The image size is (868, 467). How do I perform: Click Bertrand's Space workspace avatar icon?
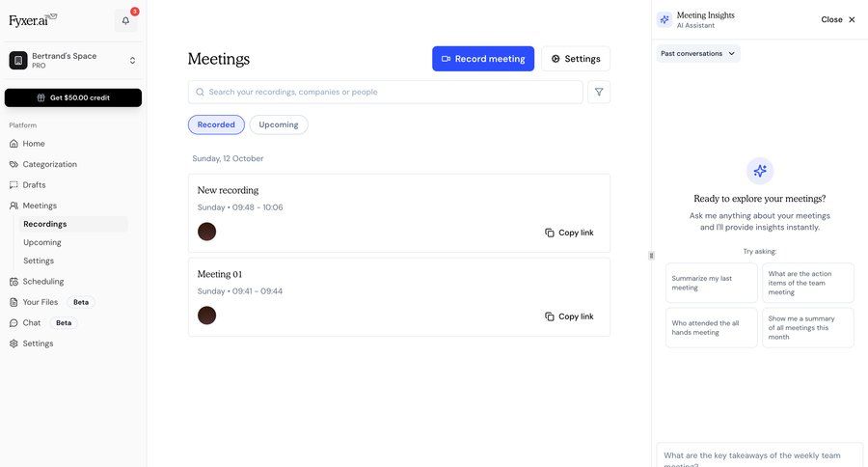click(18, 61)
